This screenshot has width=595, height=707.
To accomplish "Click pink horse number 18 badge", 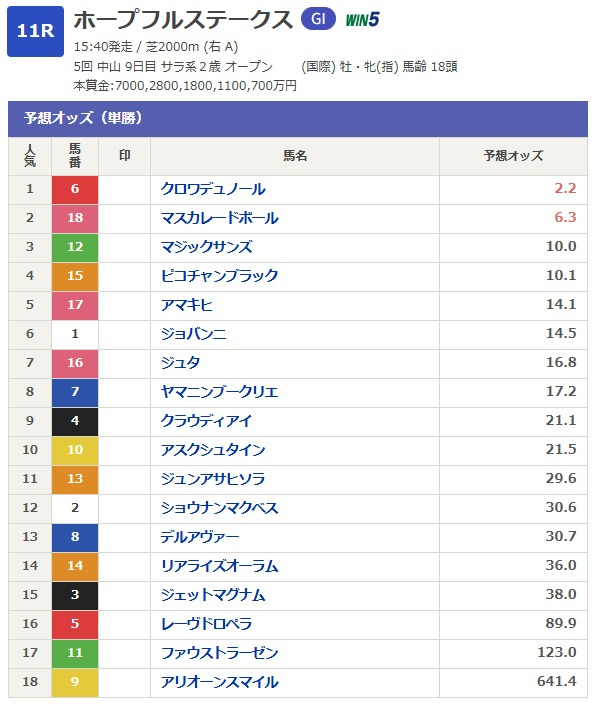I will pos(75,218).
